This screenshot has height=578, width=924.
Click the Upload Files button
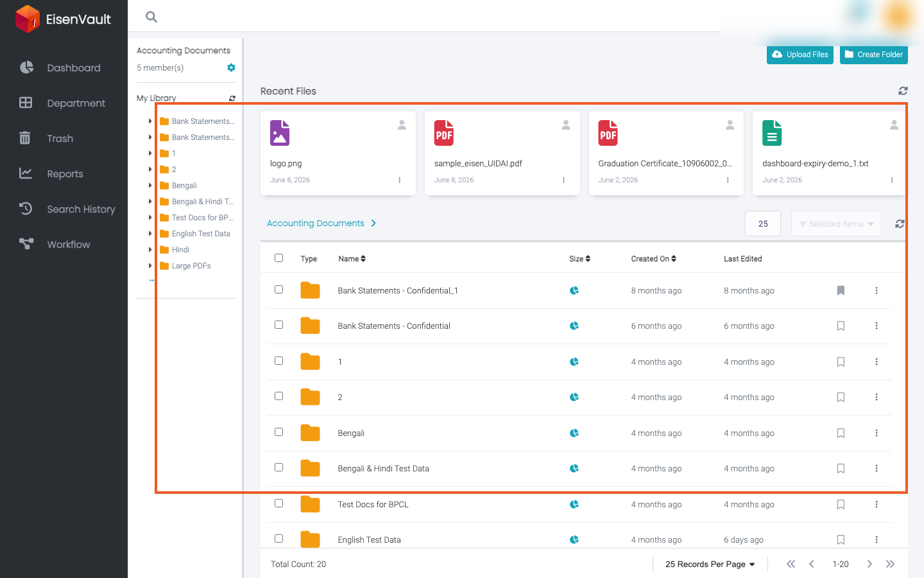(800, 55)
